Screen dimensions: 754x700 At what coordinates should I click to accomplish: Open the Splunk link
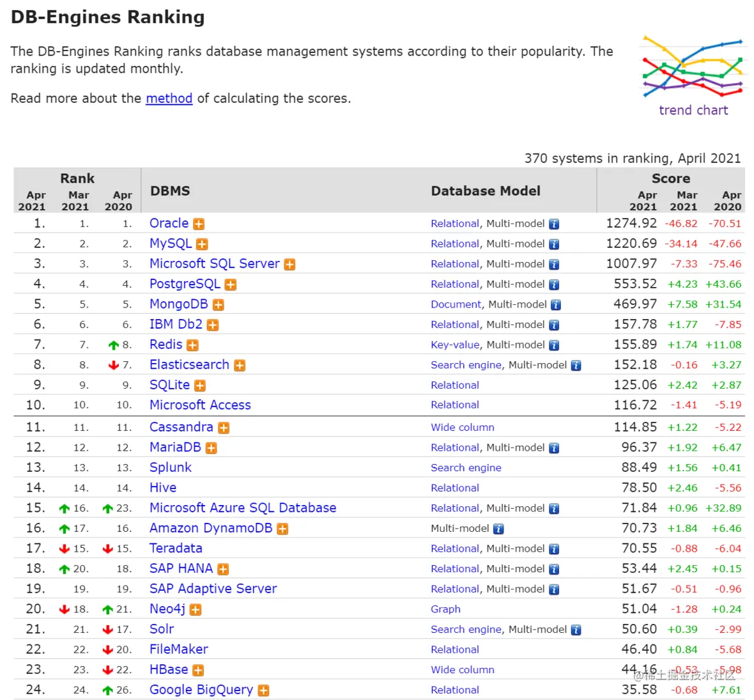[171, 468]
